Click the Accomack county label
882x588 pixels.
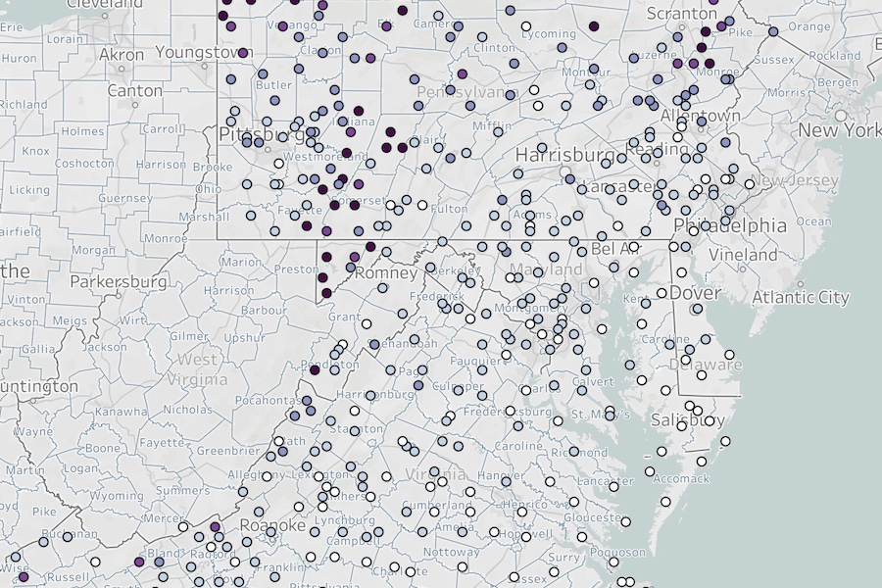pos(681,479)
